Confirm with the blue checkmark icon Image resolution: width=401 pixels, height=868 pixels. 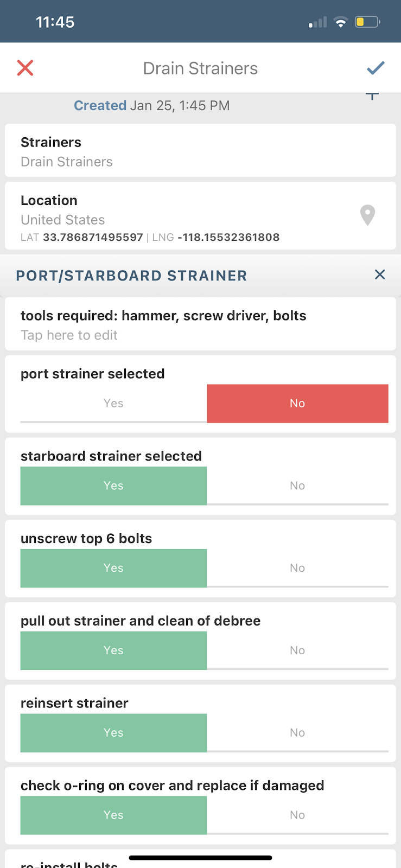point(375,68)
